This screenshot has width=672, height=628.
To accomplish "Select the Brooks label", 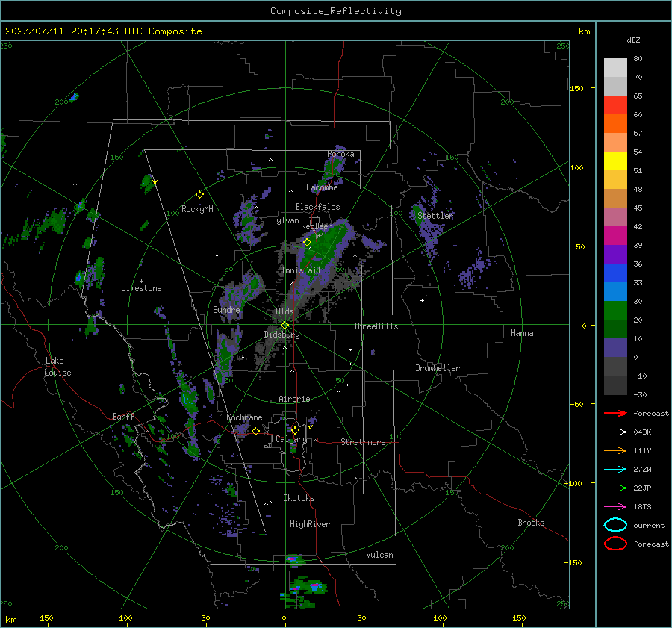I will coord(531,523).
